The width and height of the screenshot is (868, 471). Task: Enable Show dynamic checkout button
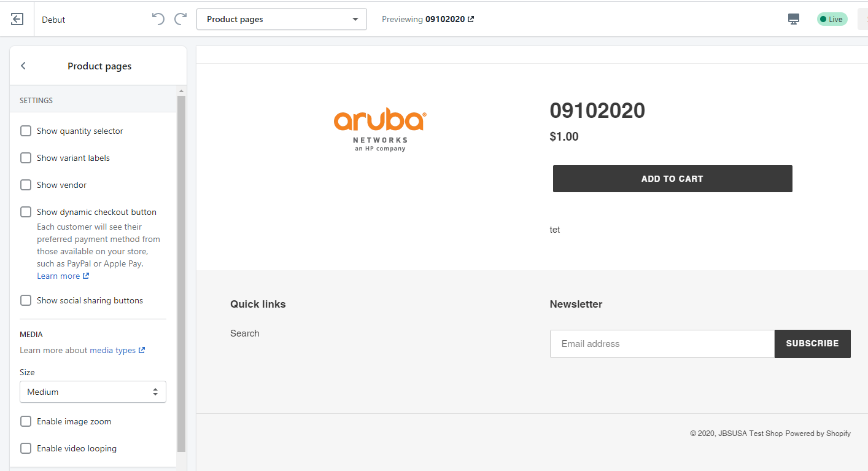pyautogui.click(x=26, y=212)
